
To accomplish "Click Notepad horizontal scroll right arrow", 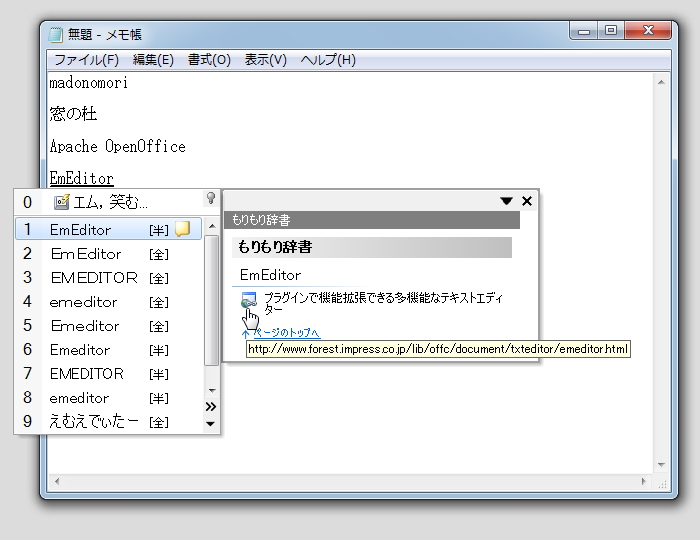I will [644, 481].
